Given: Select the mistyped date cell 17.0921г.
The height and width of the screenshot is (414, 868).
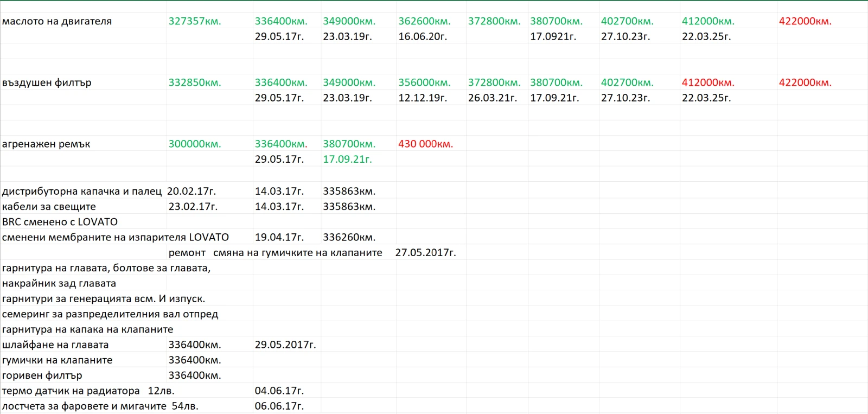Looking at the screenshot, I should [x=553, y=36].
